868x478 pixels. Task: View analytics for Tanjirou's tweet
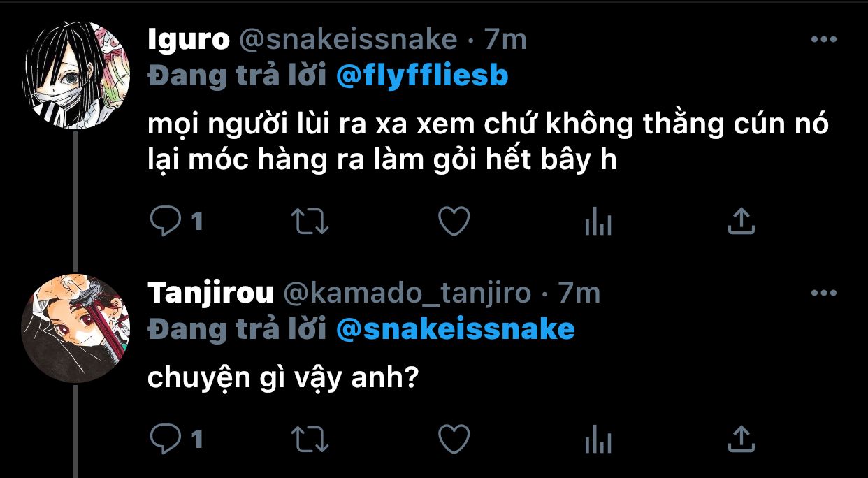[x=598, y=440]
